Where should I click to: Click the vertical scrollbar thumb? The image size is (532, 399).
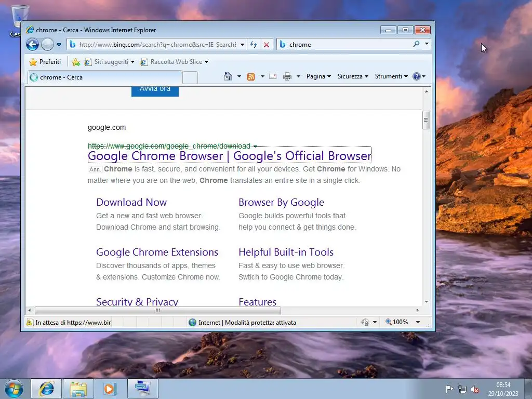tap(427, 120)
